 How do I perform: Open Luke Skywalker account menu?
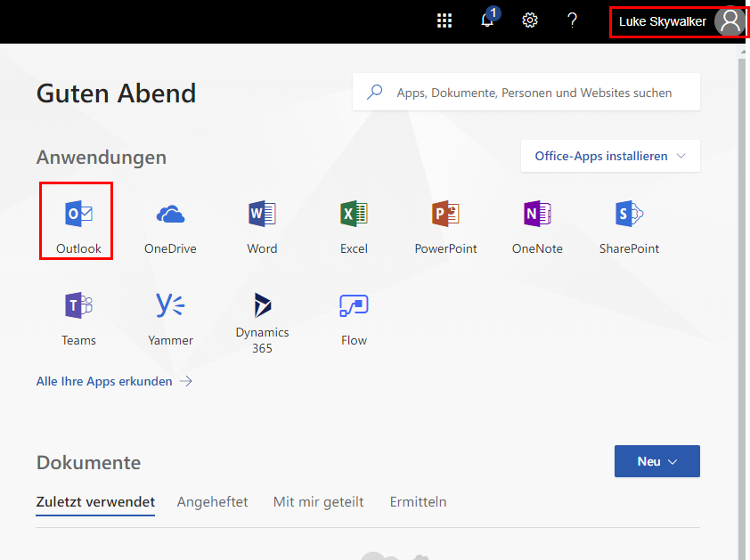[x=679, y=21]
